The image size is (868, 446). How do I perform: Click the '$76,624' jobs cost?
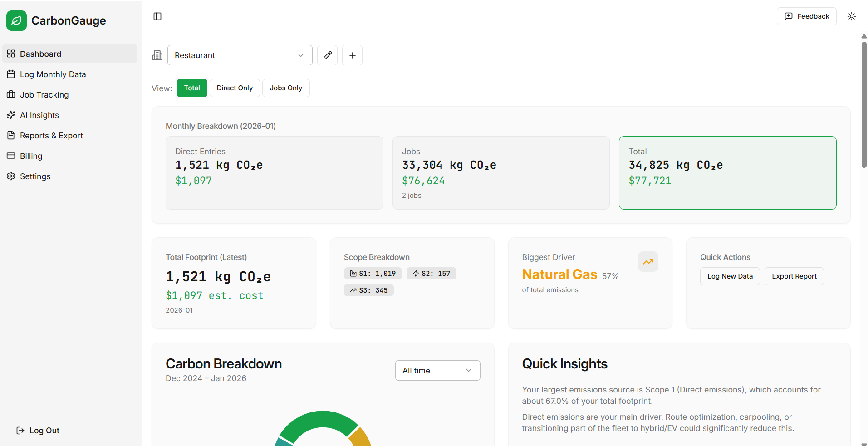(x=423, y=181)
